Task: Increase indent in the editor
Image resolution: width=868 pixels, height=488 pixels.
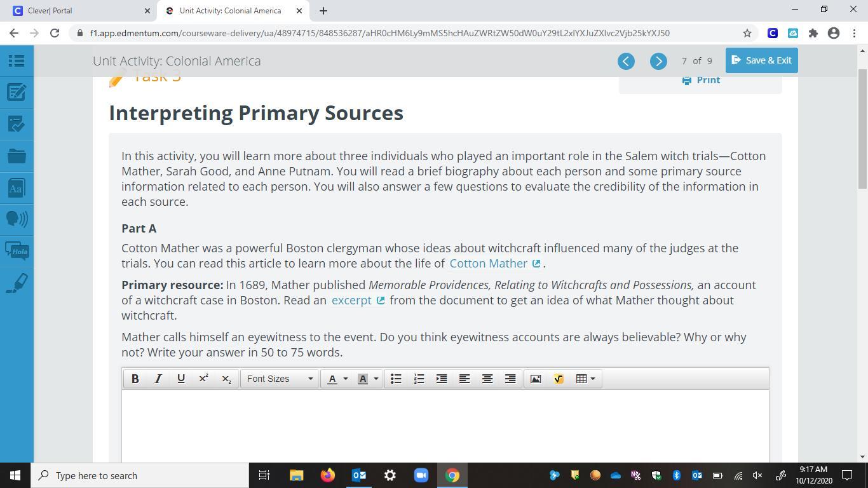Action: click(x=442, y=379)
